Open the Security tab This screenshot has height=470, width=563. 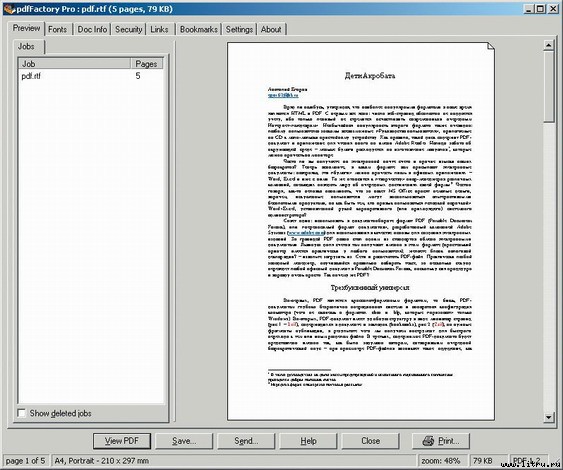[129, 29]
